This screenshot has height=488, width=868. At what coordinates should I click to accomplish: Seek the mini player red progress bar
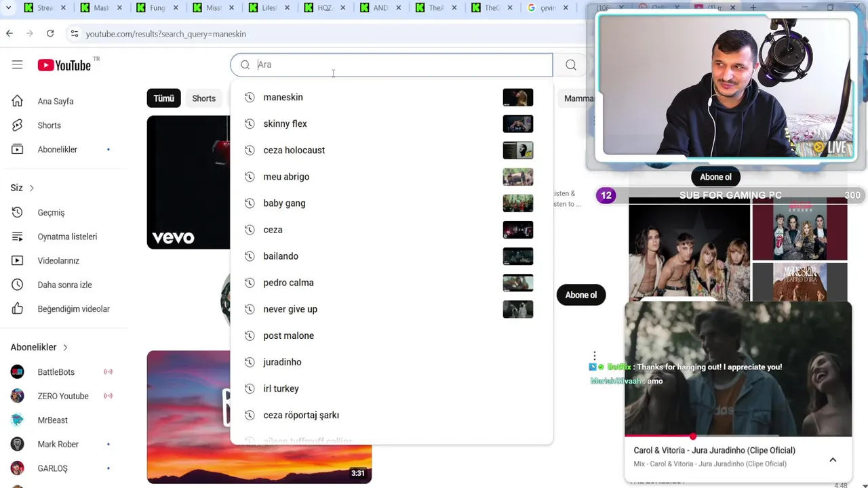pos(738,436)
